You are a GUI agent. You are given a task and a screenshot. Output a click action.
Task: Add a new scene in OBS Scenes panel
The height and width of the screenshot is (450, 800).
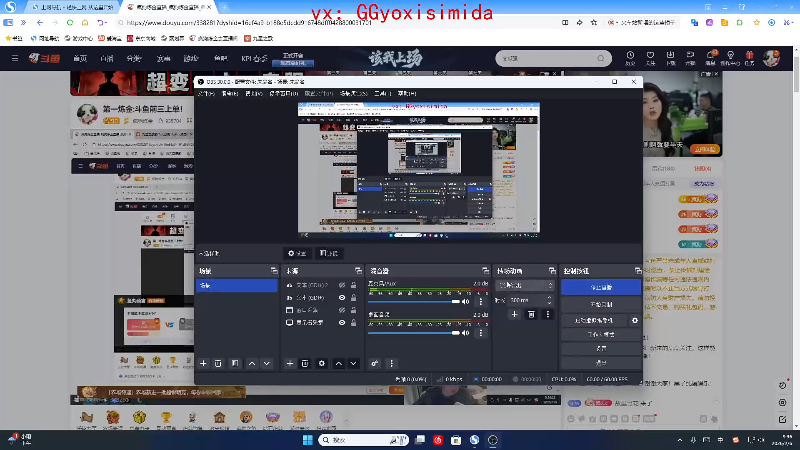203,363
